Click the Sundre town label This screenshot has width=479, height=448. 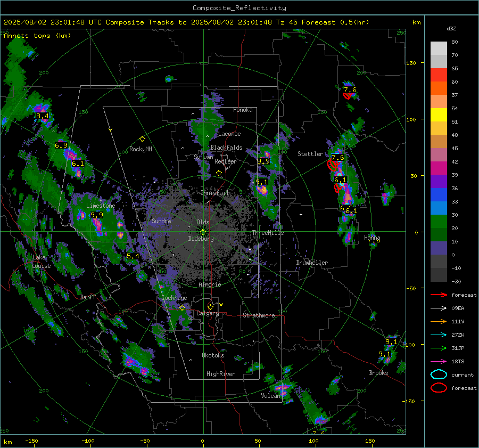pos(161,221)
